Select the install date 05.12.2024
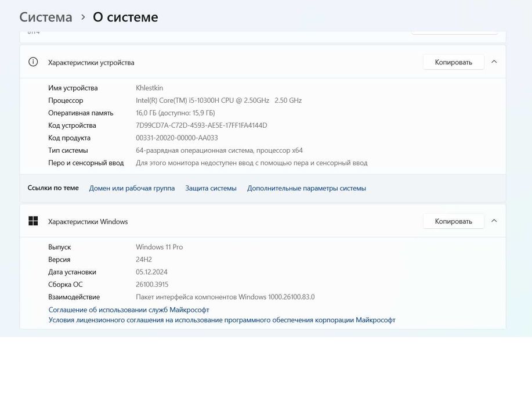532x406 pixels. coord(151,272)
